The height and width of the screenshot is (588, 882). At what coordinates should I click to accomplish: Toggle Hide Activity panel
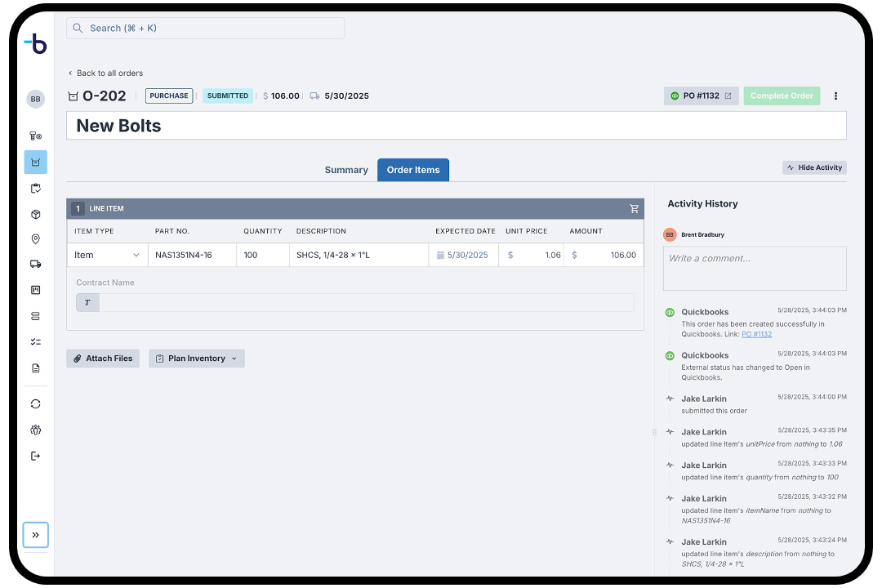[x=814, y=167]
